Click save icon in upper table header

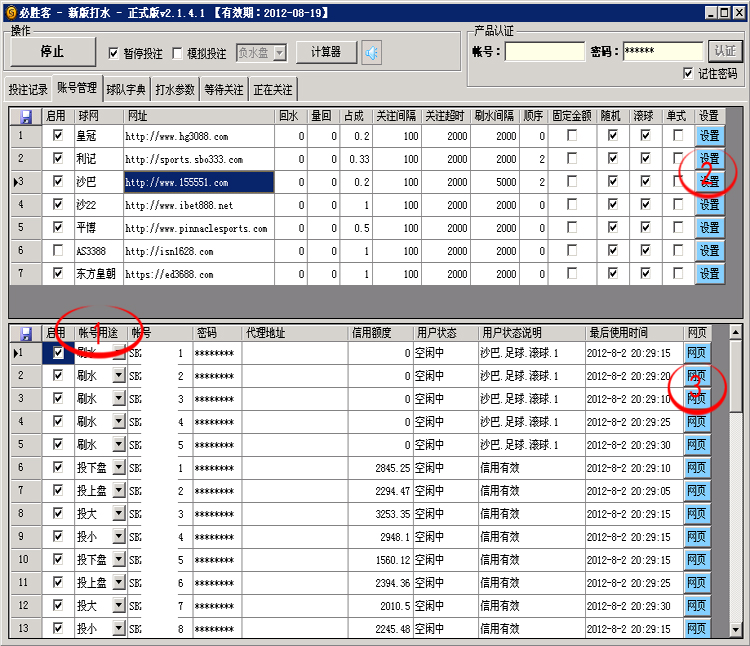(x=26, y=116)
